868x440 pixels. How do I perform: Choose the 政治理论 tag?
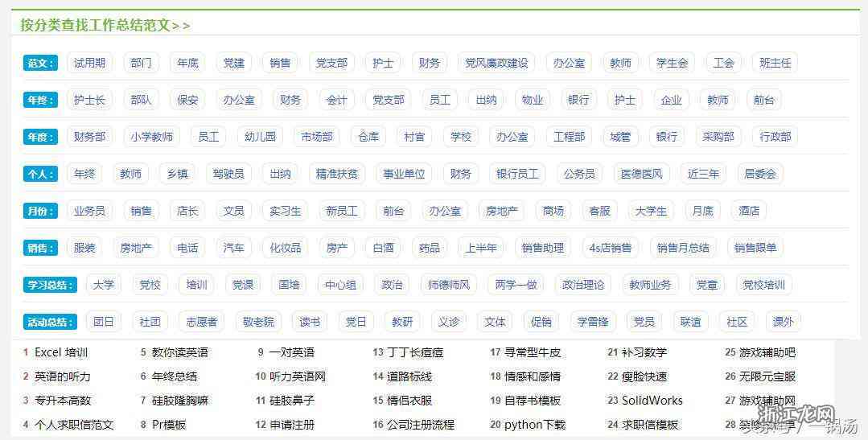click(583, 285)
